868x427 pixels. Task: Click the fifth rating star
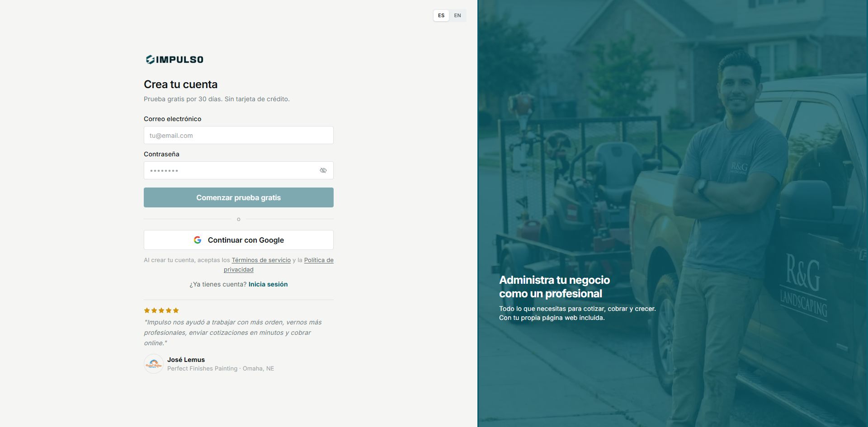176,310
